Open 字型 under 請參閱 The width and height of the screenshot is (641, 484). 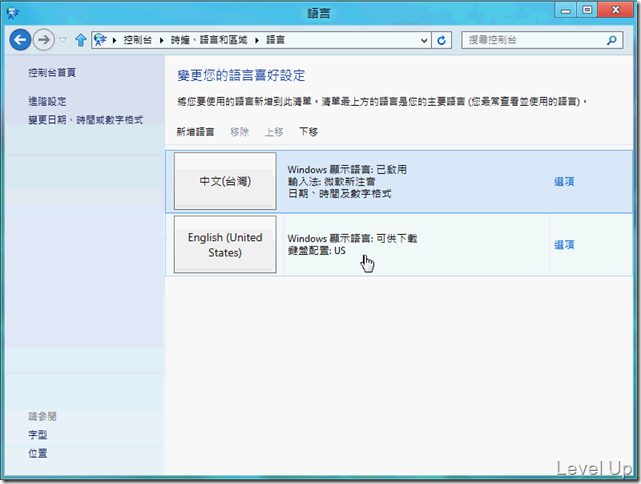pyautogui.click(x=38, y=435)
